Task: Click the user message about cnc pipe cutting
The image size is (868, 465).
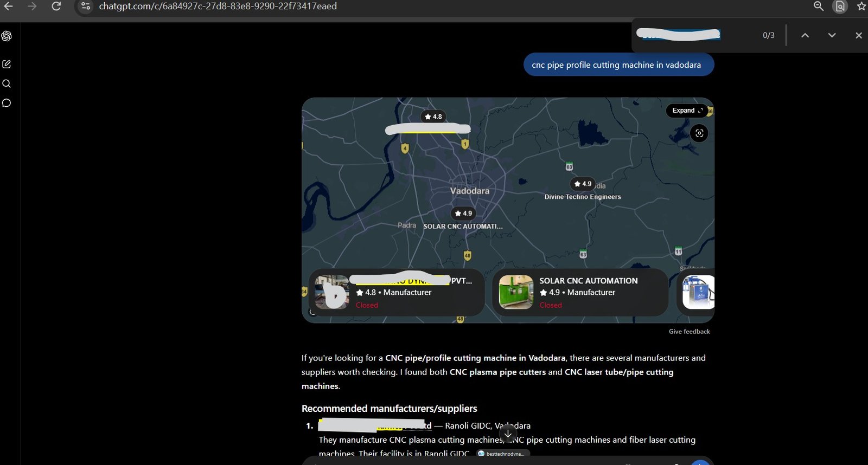Action: (618, 65)
